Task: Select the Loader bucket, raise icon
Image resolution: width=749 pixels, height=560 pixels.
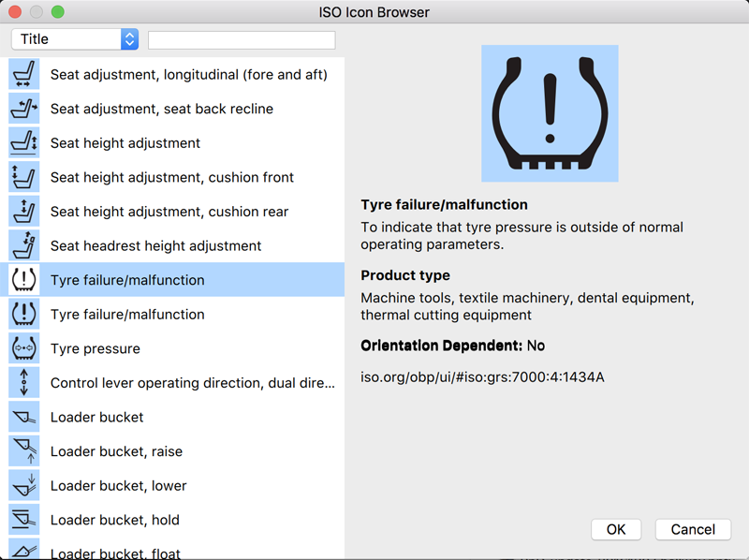Action: click(23, 451)
